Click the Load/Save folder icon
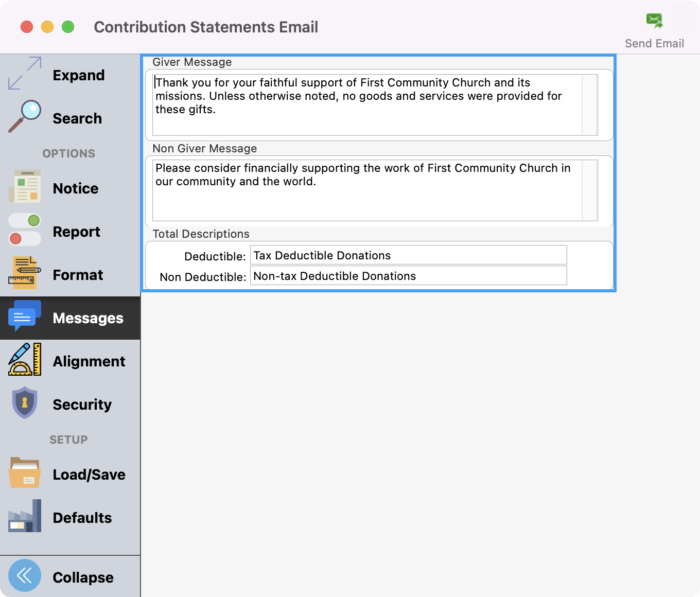 25,473
